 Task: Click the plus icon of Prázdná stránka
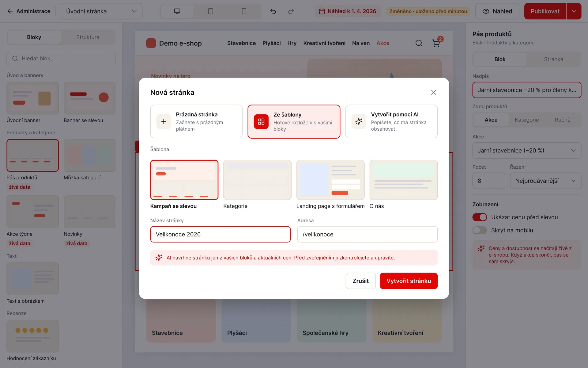tap(164, 121)
